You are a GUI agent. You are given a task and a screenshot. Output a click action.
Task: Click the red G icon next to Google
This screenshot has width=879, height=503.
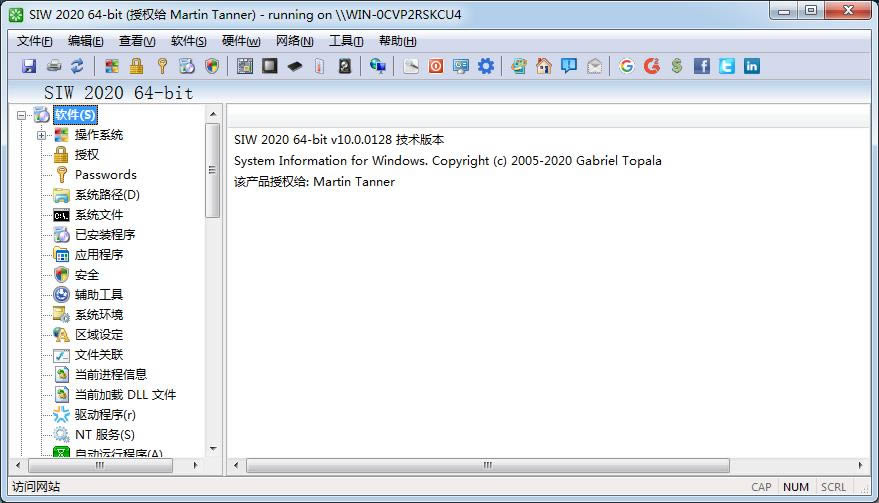651,66
